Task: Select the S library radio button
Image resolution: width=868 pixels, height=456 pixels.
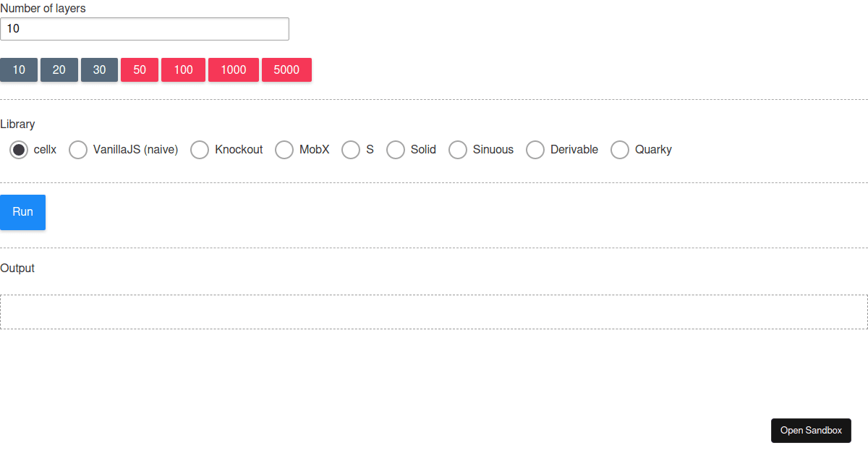Action: click(x=351, y=150)
